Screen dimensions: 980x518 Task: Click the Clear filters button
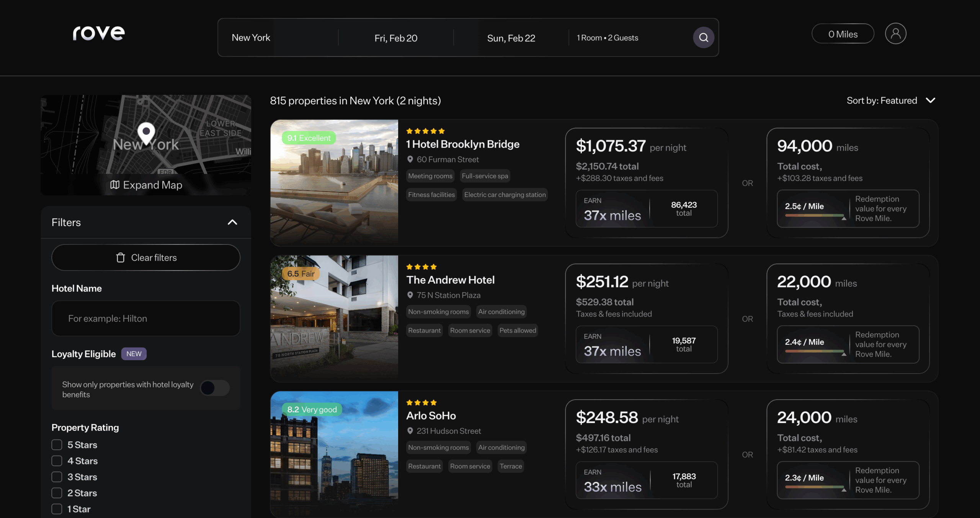point(146,257)
